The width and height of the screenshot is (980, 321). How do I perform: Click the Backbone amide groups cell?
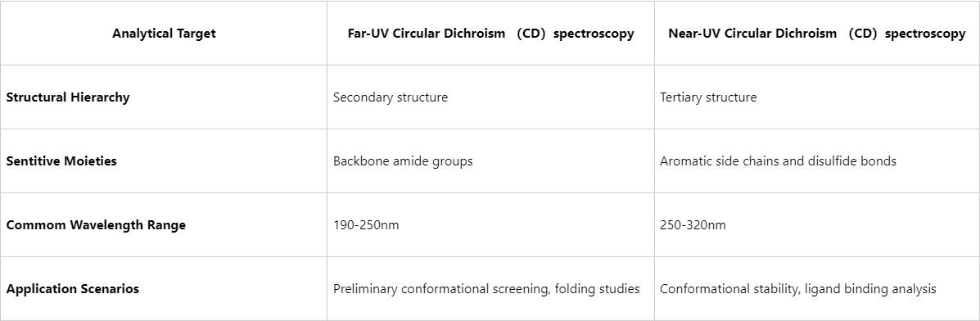490,160
